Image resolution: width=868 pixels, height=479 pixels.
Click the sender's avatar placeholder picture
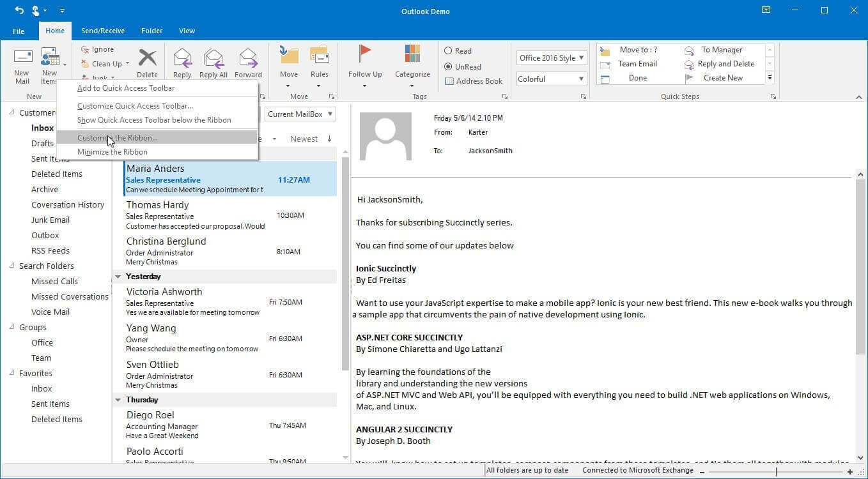coord(385,136)
